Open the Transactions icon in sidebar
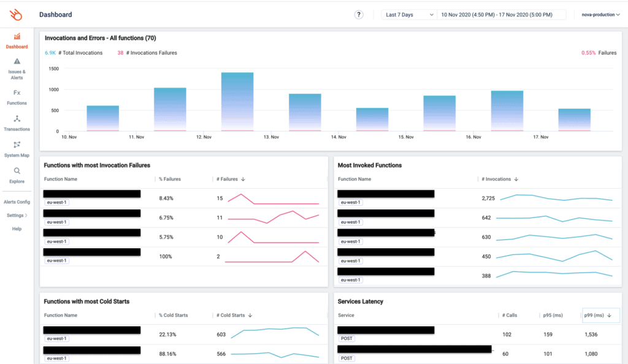This screenshot has width=628, height=364. (x=17, y=119)
